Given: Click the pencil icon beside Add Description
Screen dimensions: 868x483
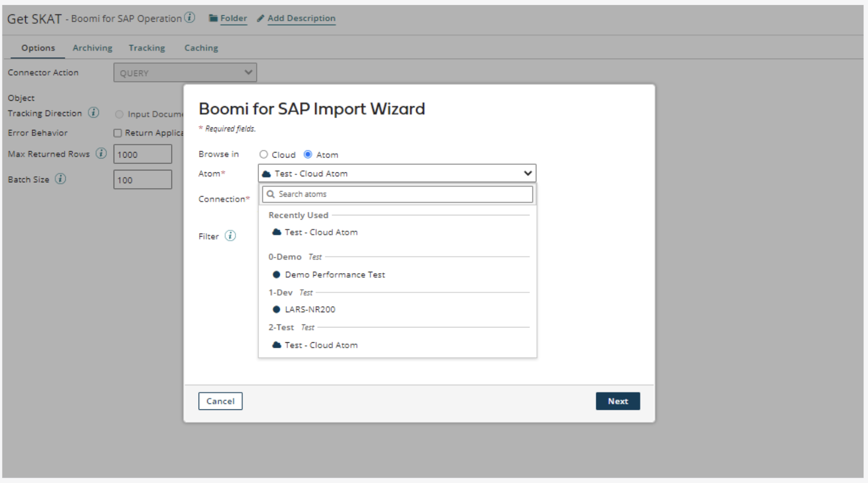Looking at the screenshot, I should pyautogui.click(x=260, y=18).
